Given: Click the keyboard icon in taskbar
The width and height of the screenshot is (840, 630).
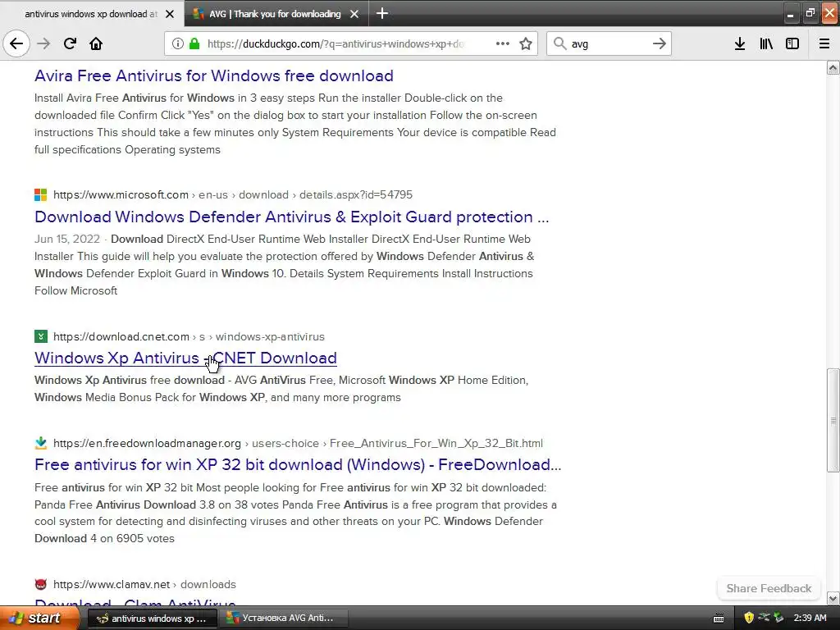Looking at the screenshot, I should pos(719,619).
